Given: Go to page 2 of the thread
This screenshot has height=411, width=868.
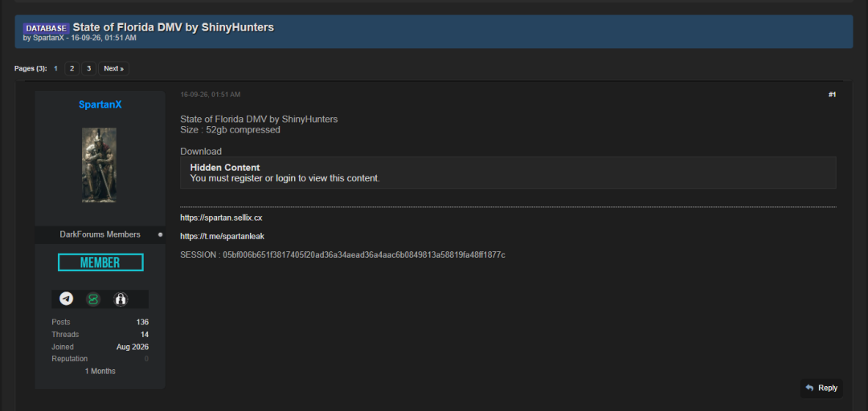Looking at the screenshot, I should tap(72, 68).
